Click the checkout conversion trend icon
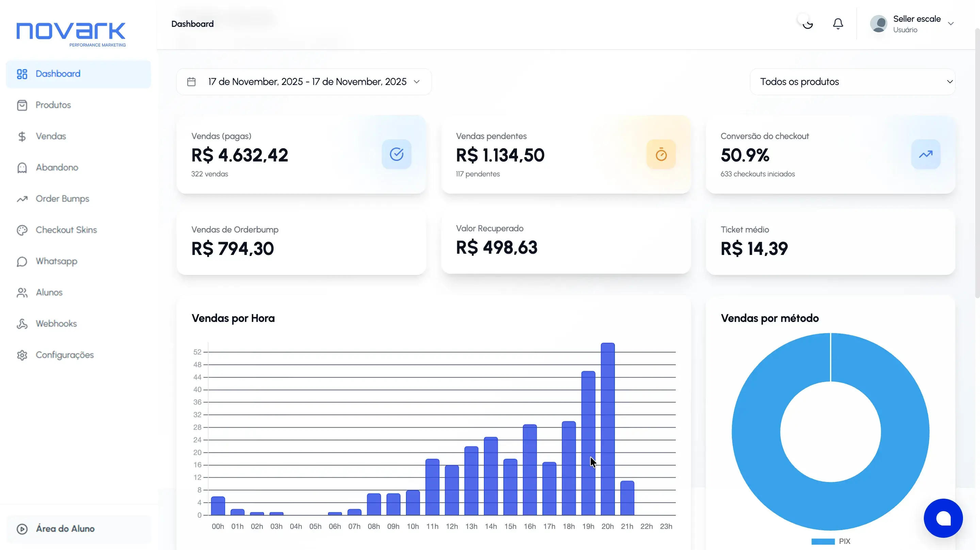This screenshot has height=550, width=980. [x=926, y=154]
